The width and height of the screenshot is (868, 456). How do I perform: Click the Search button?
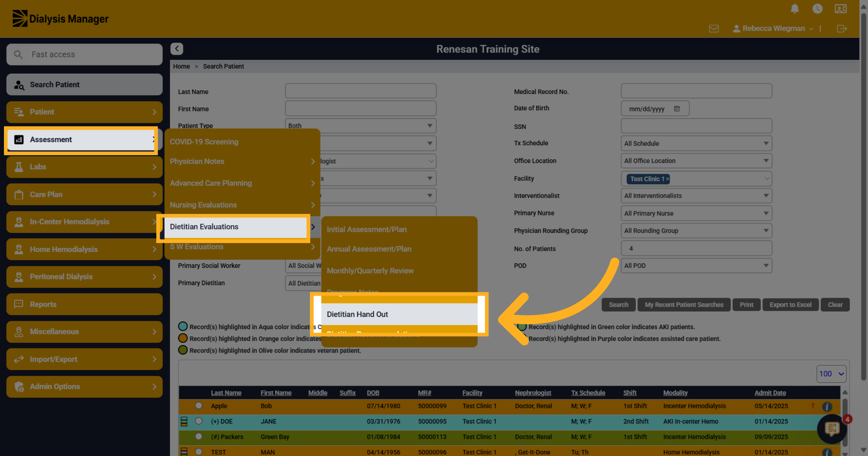618,305
